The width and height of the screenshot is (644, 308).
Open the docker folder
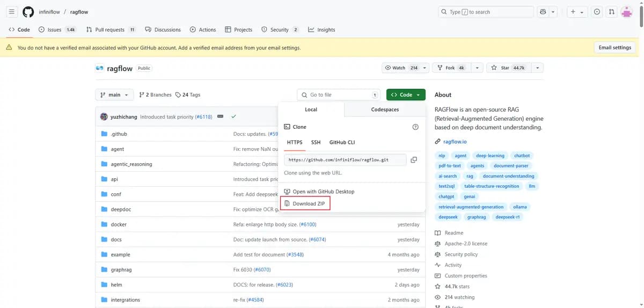pos(119,224)
